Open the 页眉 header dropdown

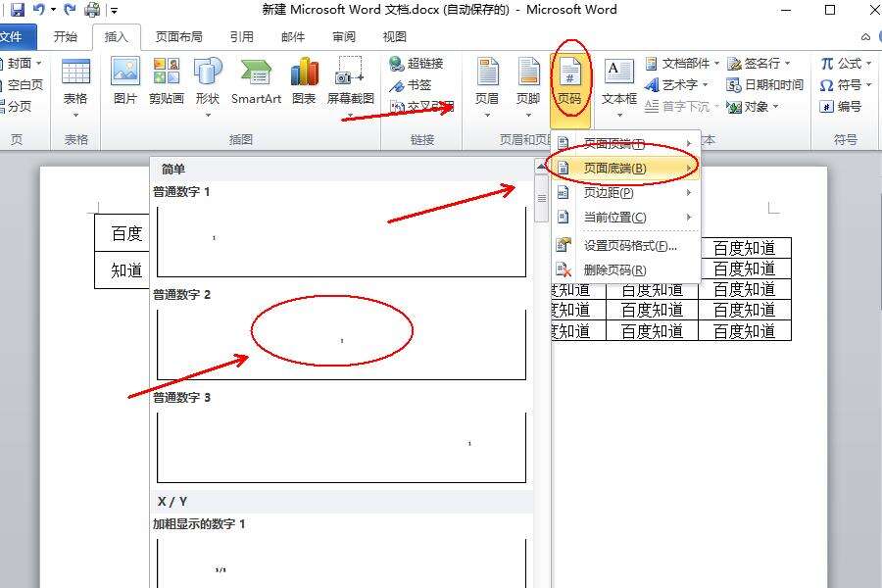(487, 87)
